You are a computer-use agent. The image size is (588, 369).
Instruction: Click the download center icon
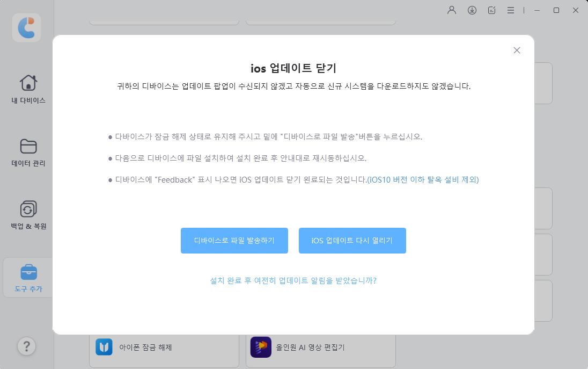coord(472,10)
